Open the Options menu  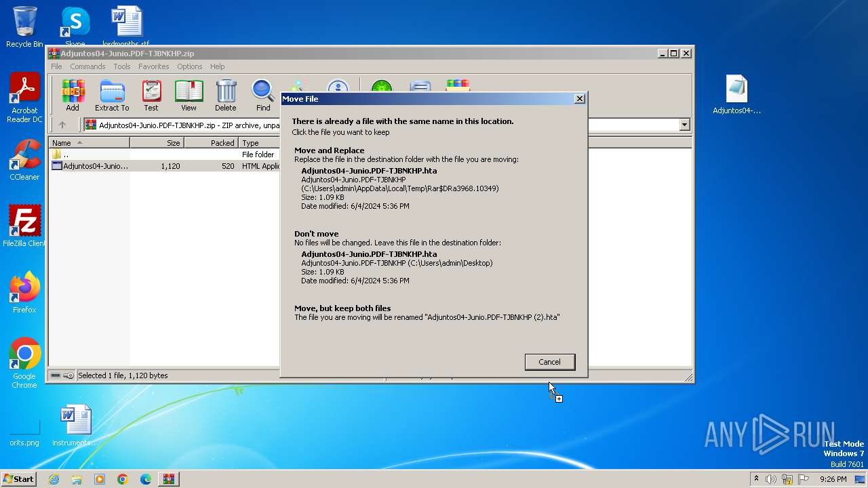190,66
